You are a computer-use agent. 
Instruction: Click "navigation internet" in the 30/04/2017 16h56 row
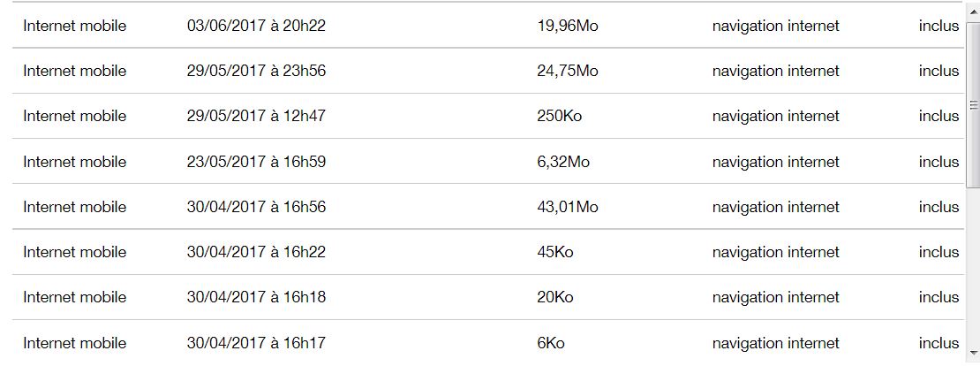click(775, 207)
